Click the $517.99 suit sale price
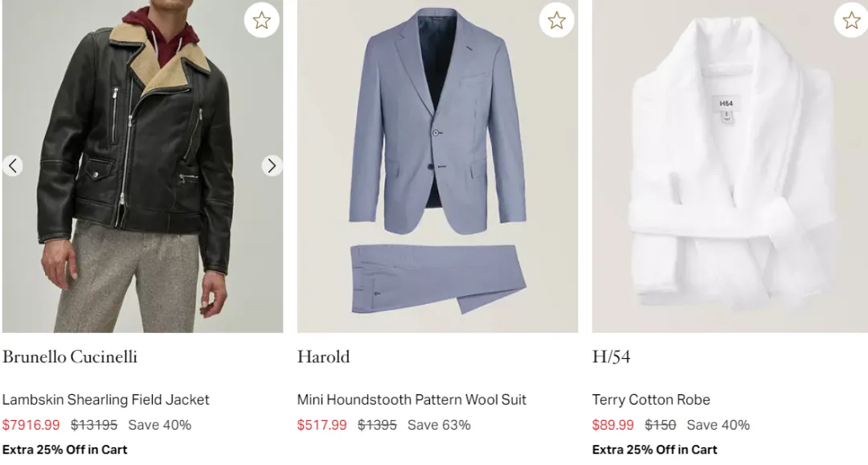868x465 pixels. tap(321, 425)
